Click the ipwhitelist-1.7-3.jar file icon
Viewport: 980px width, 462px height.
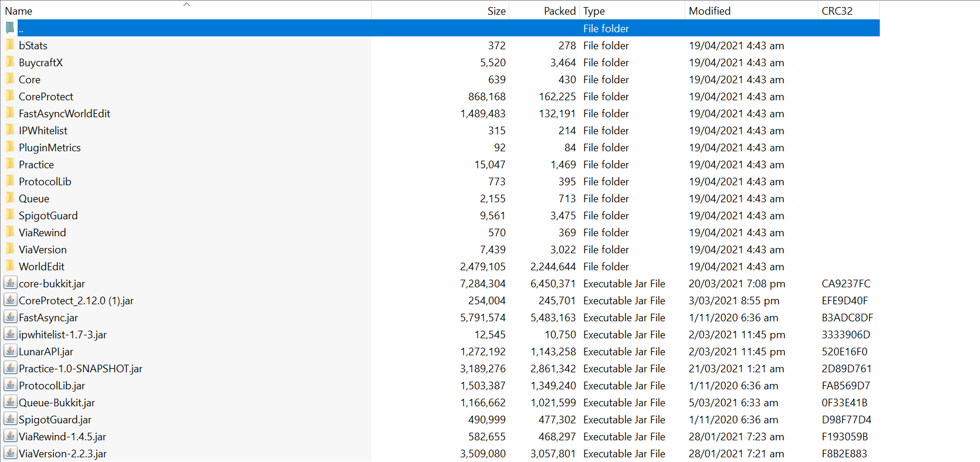click(x=10, y=334)
